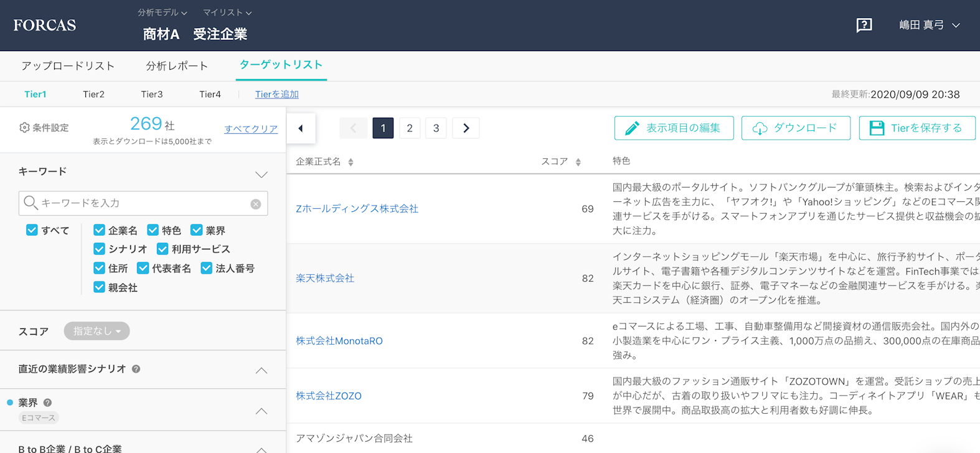Toggle the 利用サービス checkbox
This screenshot has width=980, height=453.
(163, 249)
